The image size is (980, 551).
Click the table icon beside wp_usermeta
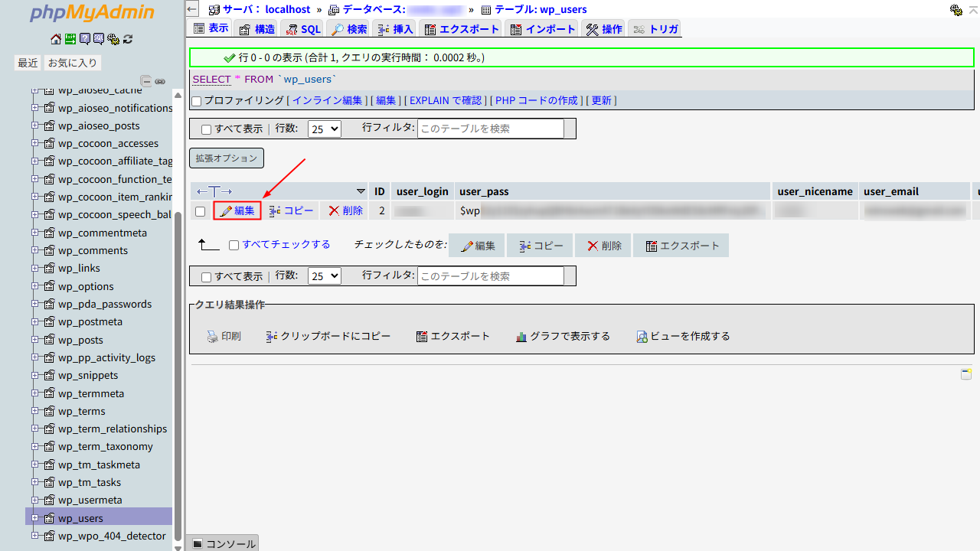pyautogui.click(x=49, y=500)
